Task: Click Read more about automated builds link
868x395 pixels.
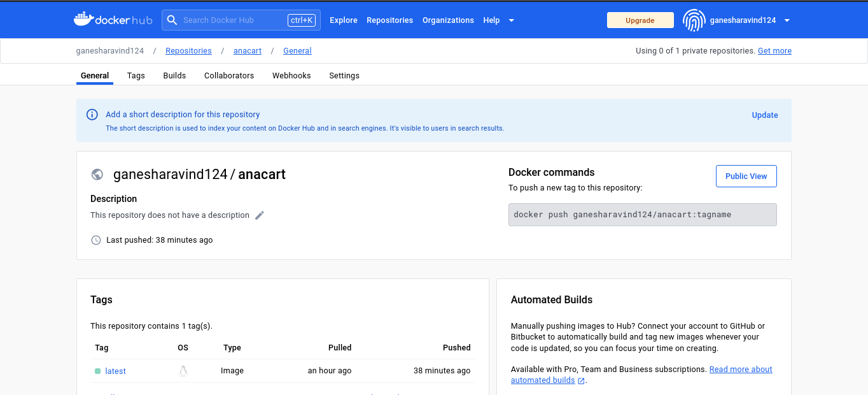Action: 641,375
